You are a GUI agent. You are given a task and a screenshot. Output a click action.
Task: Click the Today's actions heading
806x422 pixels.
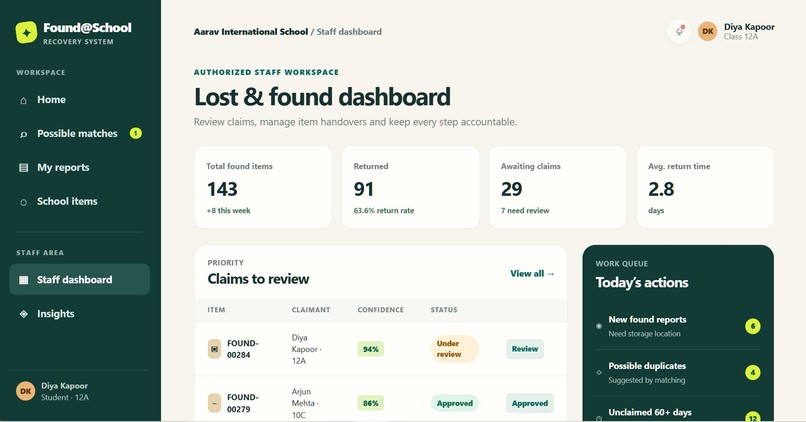[x=642, y=283]
